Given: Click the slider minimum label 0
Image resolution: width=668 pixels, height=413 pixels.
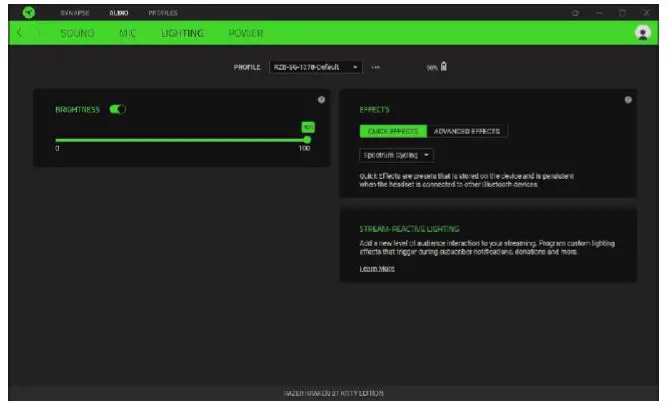Looking at the screenshot, I should pyautogui.click(x=58, y=148).
